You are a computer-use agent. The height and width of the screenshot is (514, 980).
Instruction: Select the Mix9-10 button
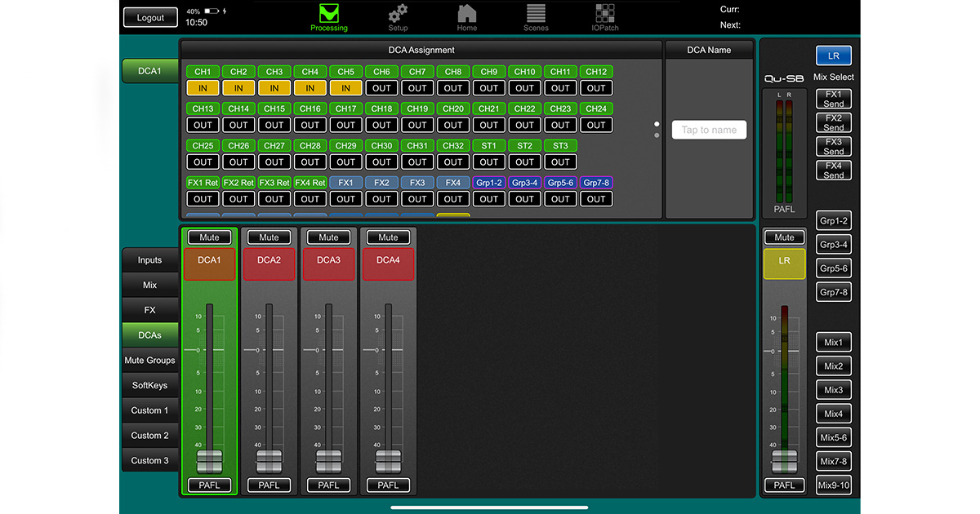pyautogui.click(x=834, y=485)
